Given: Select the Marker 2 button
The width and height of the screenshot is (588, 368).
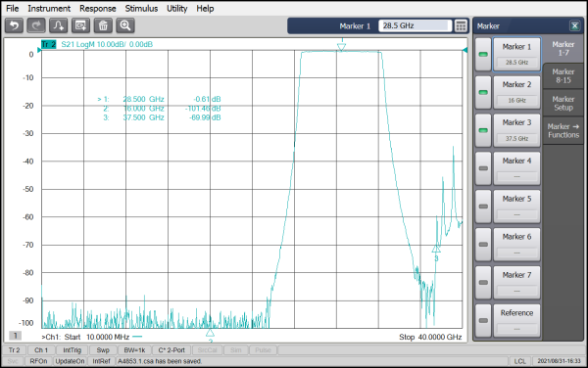Looking at the screenshot, I should coord(516,92).
